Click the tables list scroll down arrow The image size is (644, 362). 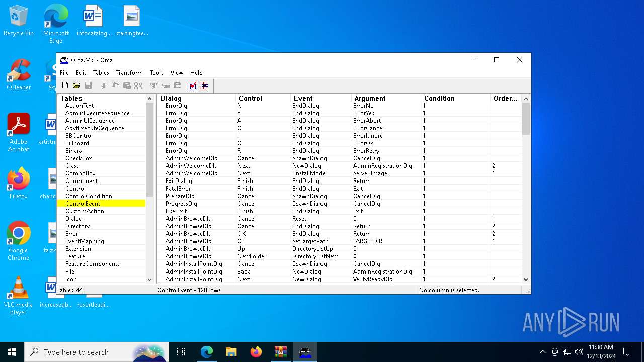pyautogui.click(x=149, y=280)
